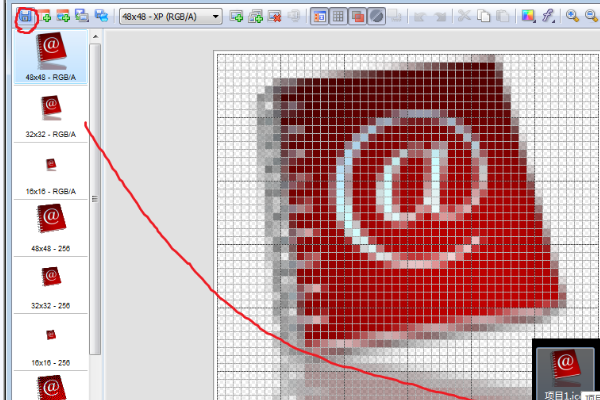Viewport: 600px width, 400px height.
Task: Toggle the image list panel button
Action: [320, 16]
